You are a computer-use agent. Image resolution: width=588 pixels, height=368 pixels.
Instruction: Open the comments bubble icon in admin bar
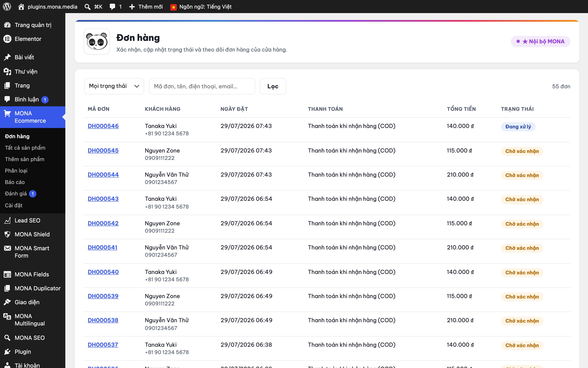[x=112, y=7]
